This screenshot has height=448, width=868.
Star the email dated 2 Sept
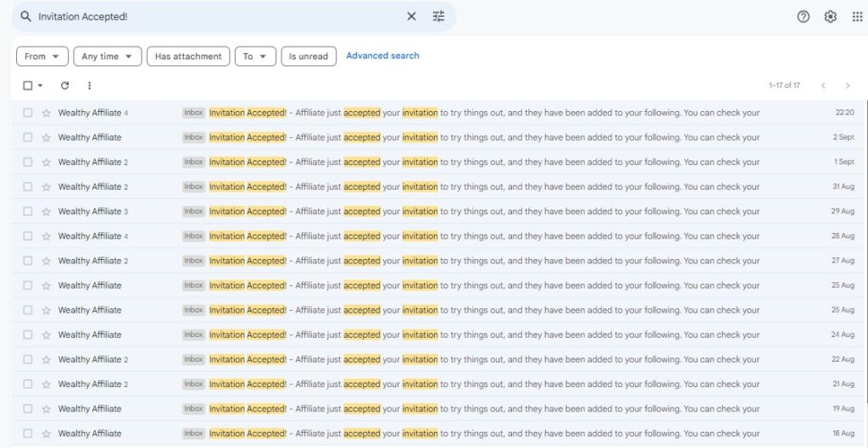click(x=47, y=137)
